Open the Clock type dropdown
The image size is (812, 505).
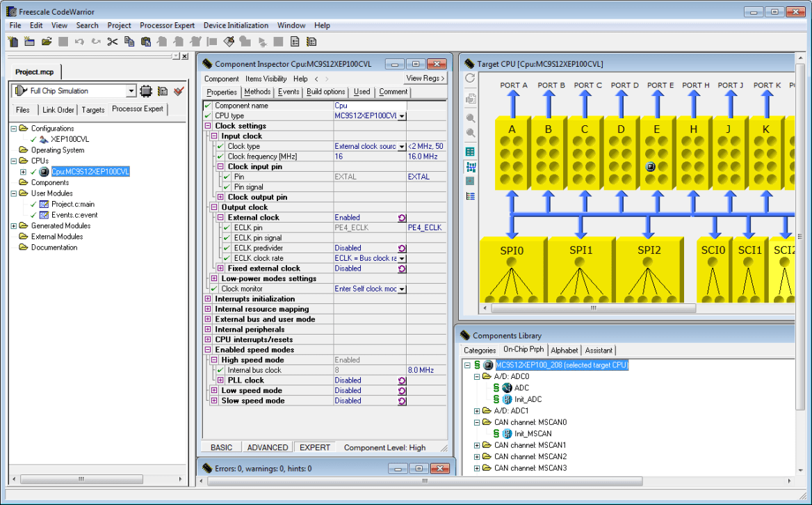(400, 146)
